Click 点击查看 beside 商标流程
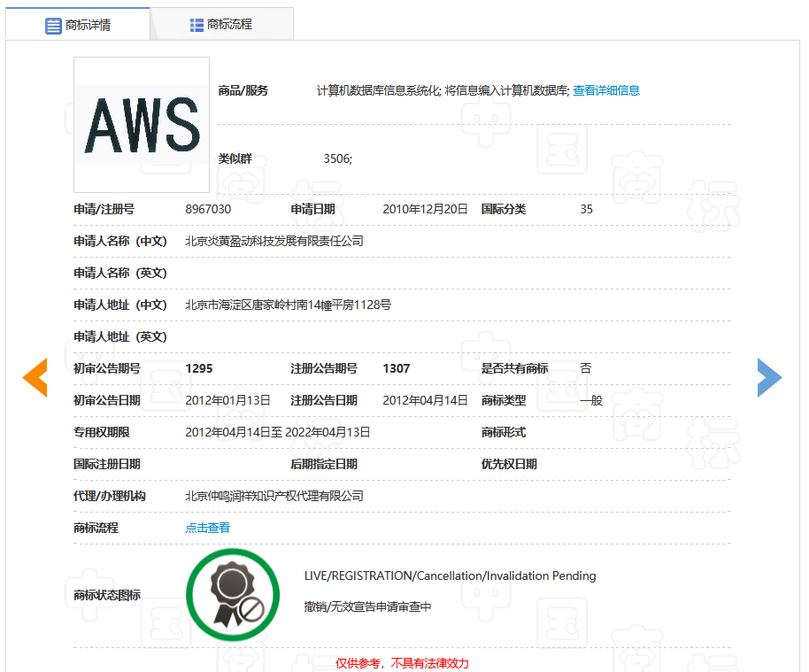 click(x=207, y=526)
